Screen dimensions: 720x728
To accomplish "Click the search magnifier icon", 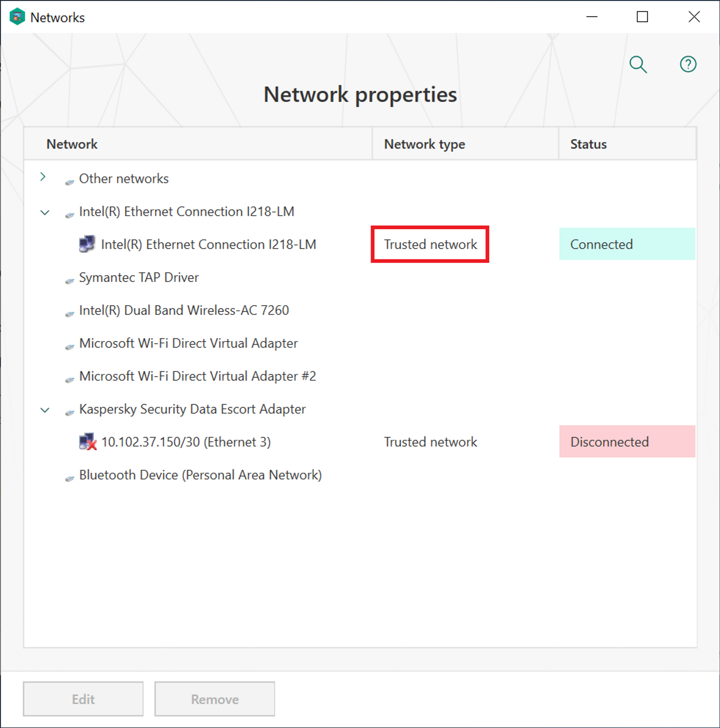I will 638,64.
